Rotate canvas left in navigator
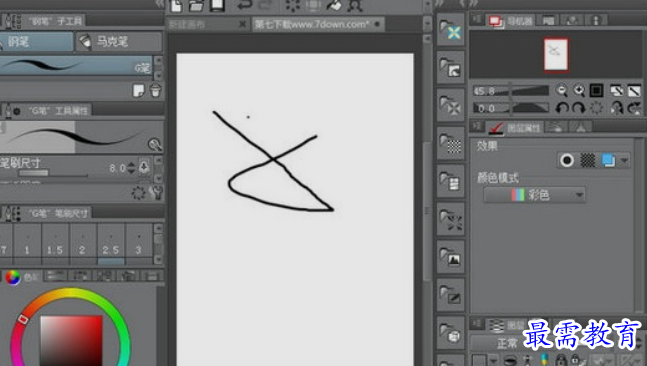Screen dimensions: 647x366 click(561, 108)
